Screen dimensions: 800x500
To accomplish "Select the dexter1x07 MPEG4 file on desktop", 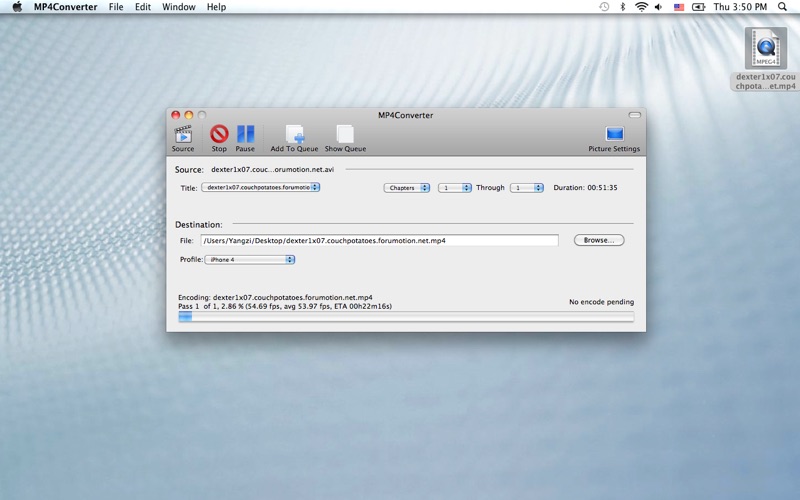I will click(x=765, y=59).
